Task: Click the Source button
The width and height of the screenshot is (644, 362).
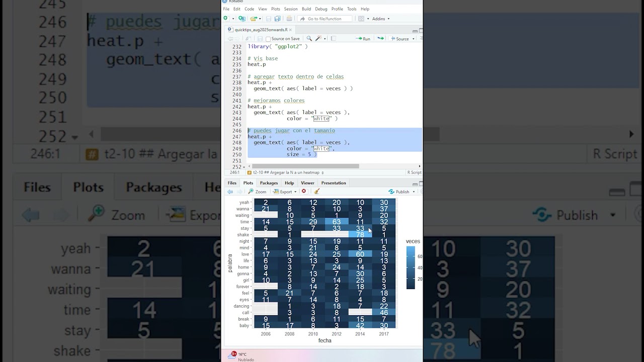Action: [x=399, y=39]
